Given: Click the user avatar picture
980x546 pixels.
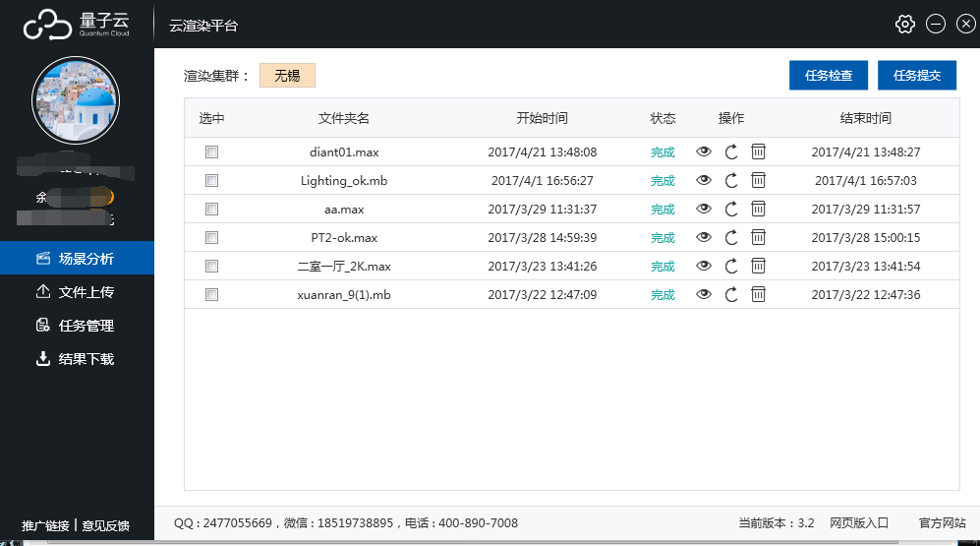Looking at the screenshot, I should [77, 100].
